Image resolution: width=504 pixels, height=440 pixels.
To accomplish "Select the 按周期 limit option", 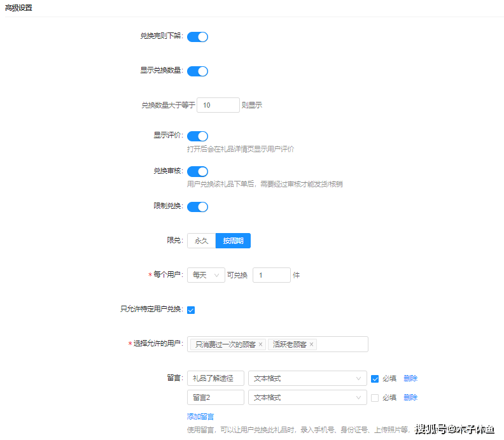I will (233, 241).
